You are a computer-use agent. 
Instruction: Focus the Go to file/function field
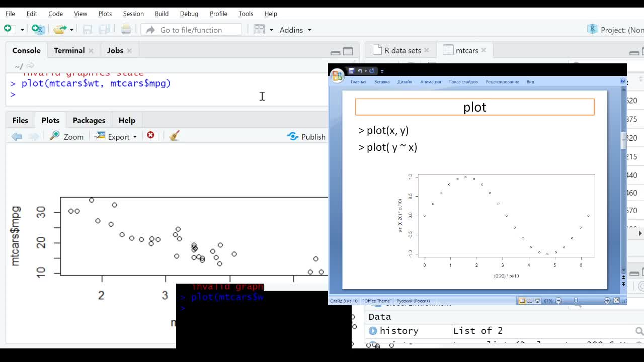click(191, 30)
